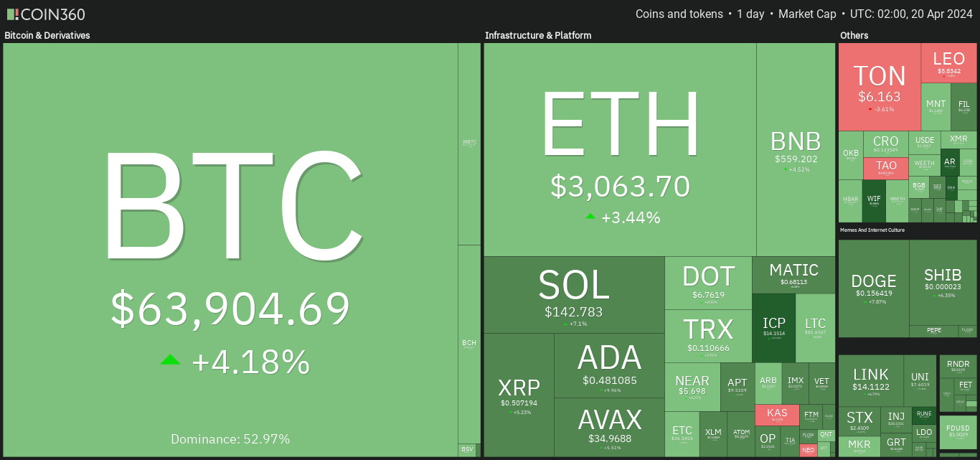Click the SOL tile
This screenshot has height=460, width=980.
click(574, 295)
